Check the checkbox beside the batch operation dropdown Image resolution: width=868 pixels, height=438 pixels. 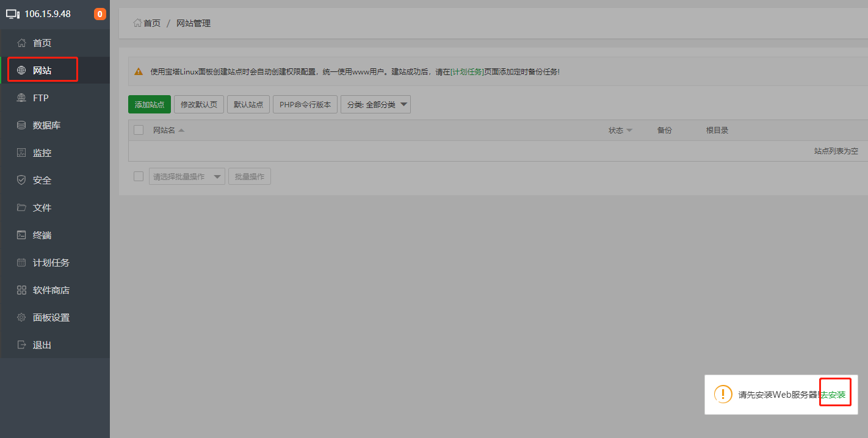[139, 176]
